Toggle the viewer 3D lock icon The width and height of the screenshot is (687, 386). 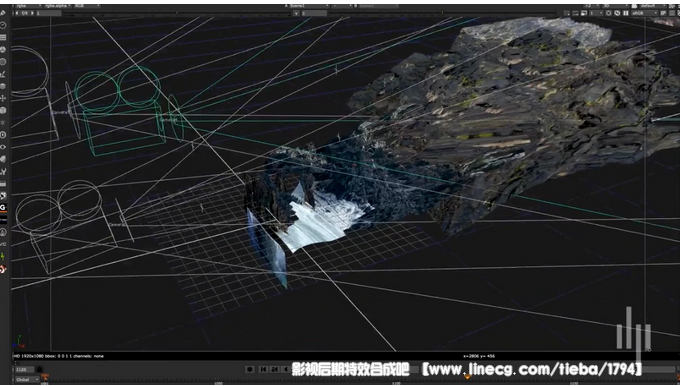click(x=634, y=6)
